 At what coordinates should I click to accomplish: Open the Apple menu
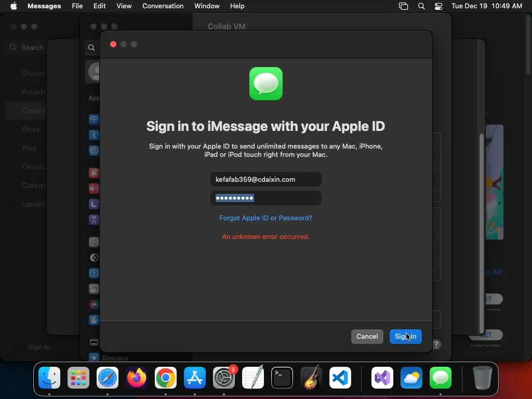14,6
